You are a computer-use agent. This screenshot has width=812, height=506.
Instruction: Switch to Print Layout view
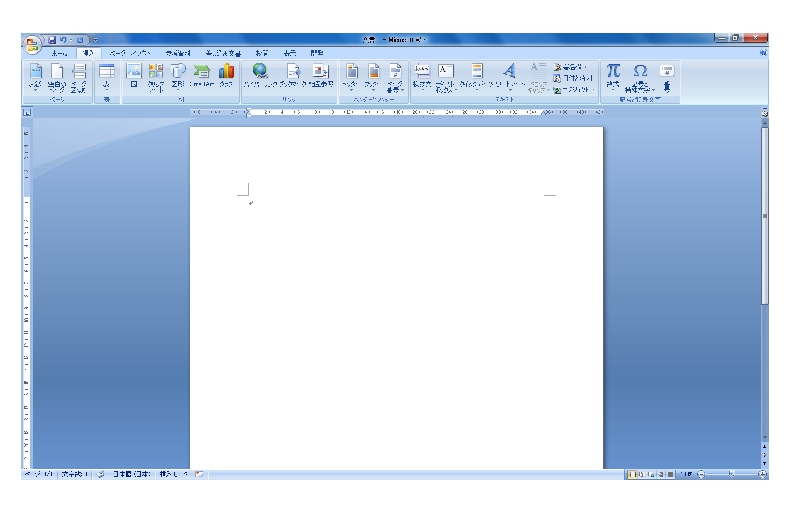[x=633, y=474]
